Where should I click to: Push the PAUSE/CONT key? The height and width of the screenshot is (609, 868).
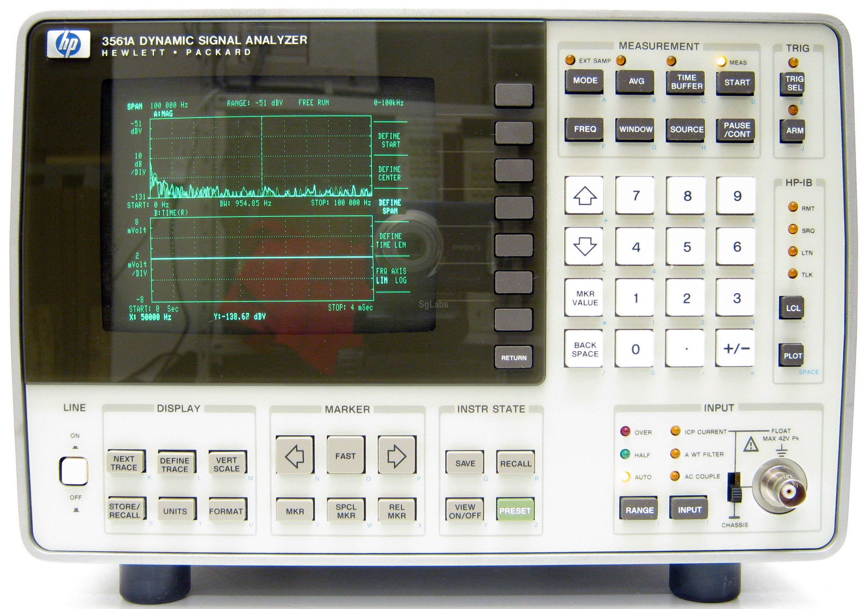736,130
